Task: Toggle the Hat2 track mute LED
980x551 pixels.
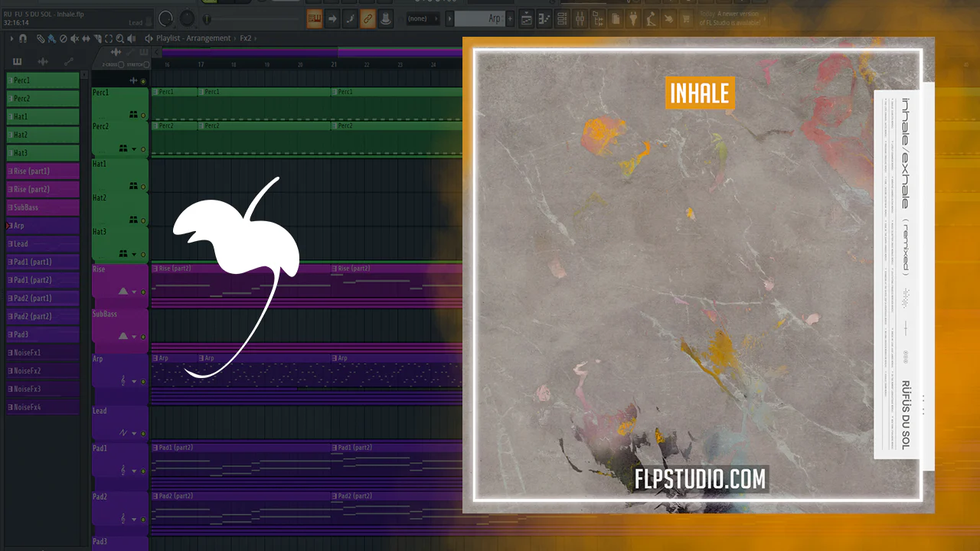Action: pyautogui.click(x=142, y=220)
